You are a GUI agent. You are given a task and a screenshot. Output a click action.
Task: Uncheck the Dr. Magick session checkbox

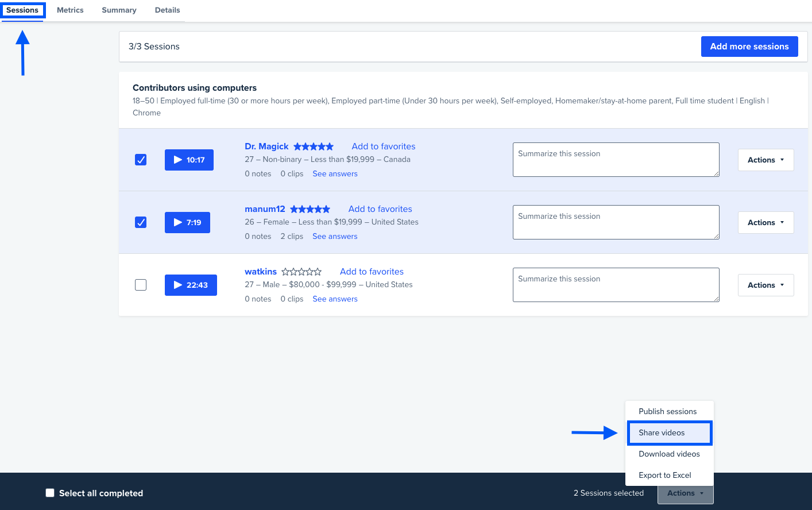(x=141, y=160)
